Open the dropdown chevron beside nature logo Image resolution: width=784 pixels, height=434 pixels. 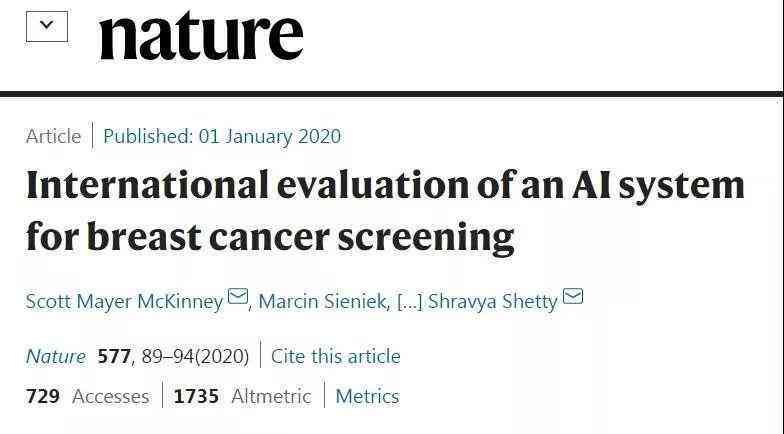46,26
